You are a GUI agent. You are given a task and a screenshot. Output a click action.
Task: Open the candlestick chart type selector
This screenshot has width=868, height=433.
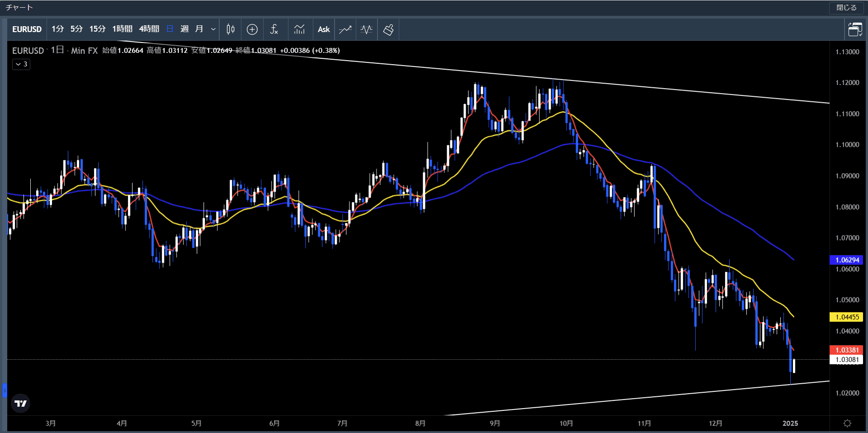click(x=230, y=29)
